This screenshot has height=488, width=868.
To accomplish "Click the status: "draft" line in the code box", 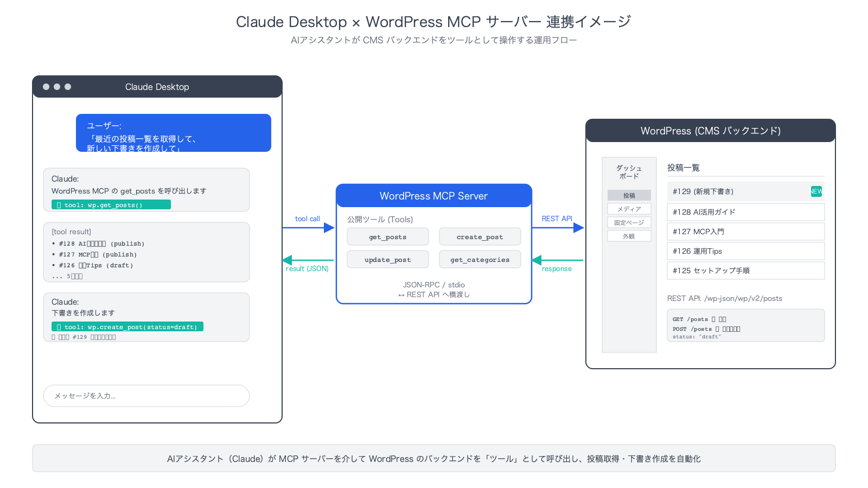I will [697, 337].
